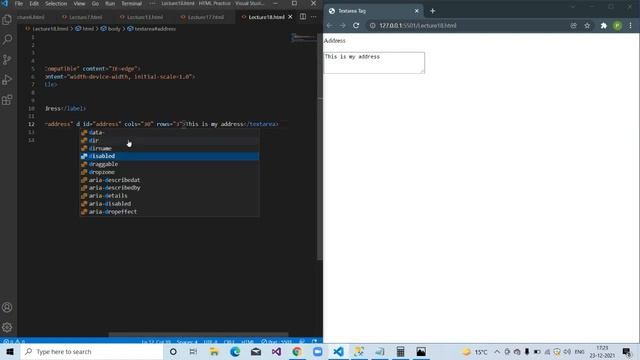Choose 'dir' from the suggestion list
Image resolution: width=640 pixels, height=360 pixels.
click(169, 140)
